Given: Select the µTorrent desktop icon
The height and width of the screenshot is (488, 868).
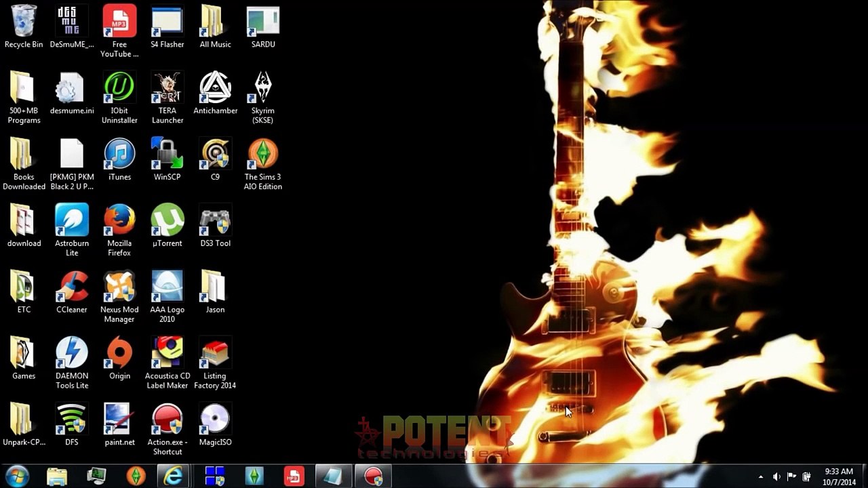Looking at the screenshot, I should pos(167,221).
